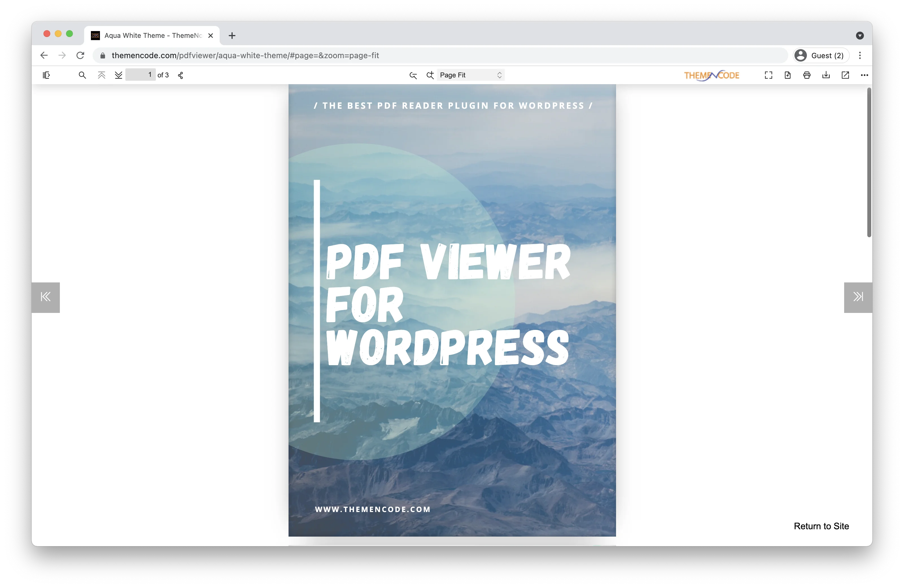Image resolution: width=904 pixels, height=588 pixels.
Task: Print the PDF document
Action: click(x=807, y=75)
